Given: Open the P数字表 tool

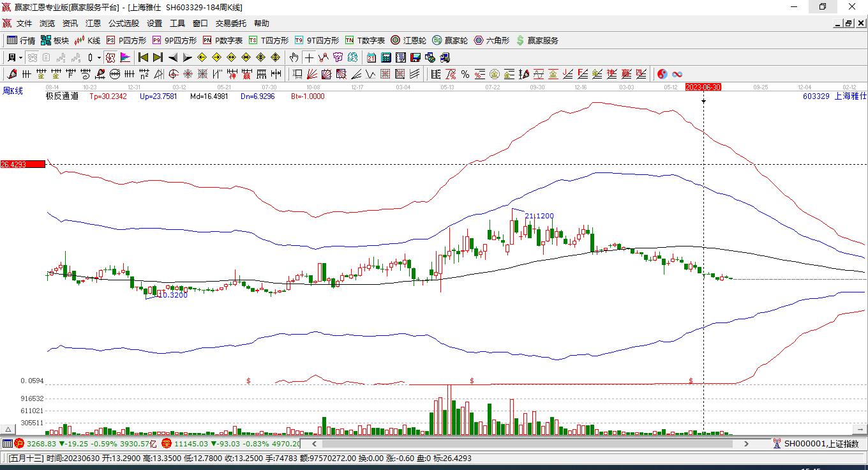Looking at the screenshot, I should pos(223,40).
